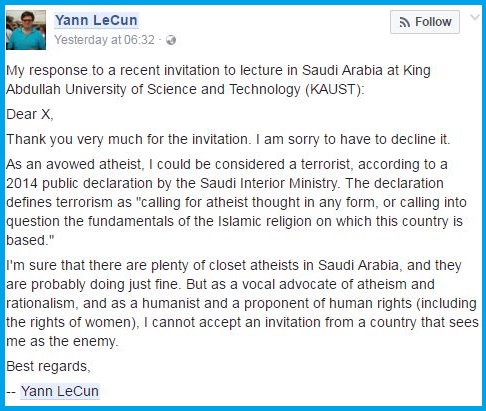The width and height of the screenshot is (486, 411).
Task: Expand the post options chevron menu
Action: pyautogui.click(x=475, y=17)
